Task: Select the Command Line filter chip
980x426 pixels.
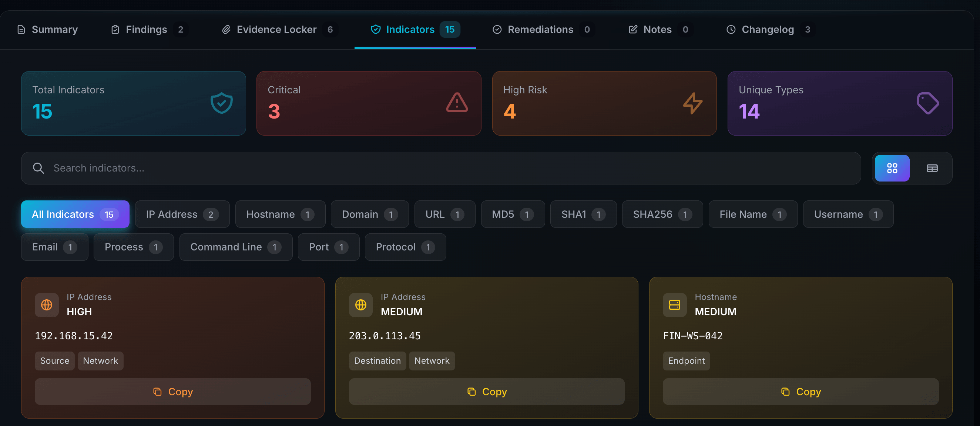Action: pos(236,247)
